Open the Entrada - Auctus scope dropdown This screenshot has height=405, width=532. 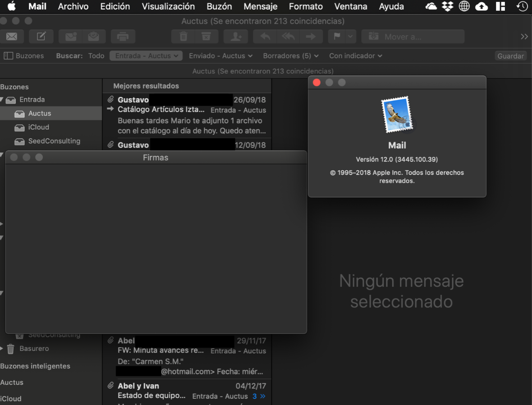(146, 56)
